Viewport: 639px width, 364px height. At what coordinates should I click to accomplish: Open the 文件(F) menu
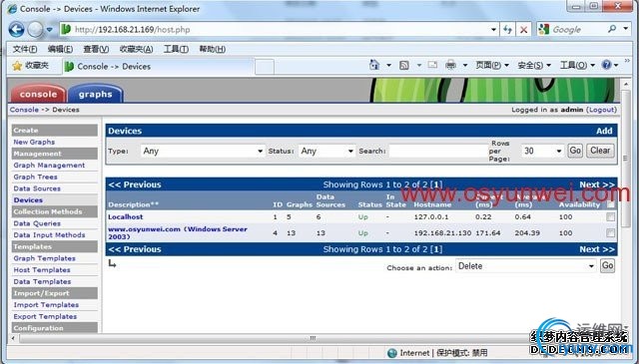click(25, 49)
